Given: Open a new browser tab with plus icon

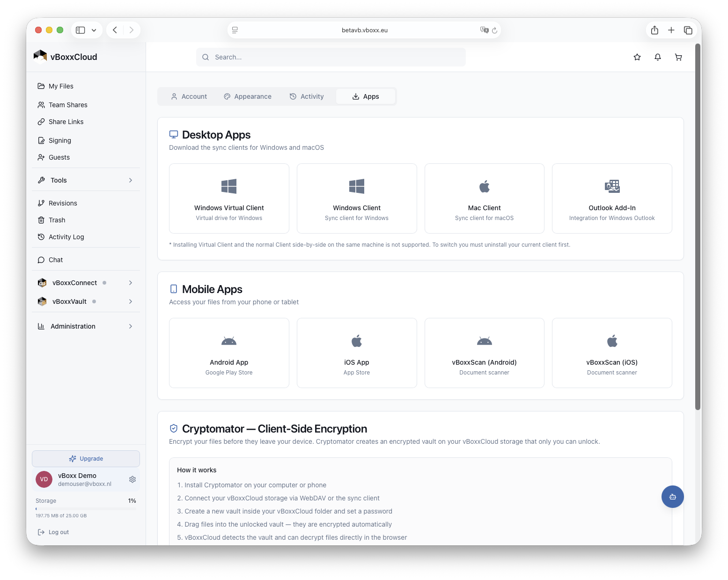Looking at the screenshot, I should [x=671, y=30].
